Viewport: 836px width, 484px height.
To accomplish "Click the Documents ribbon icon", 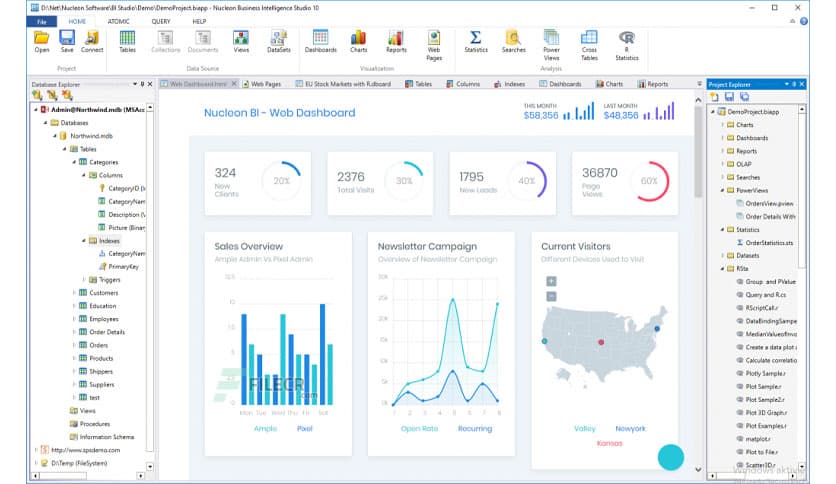I will click(203, 42).
